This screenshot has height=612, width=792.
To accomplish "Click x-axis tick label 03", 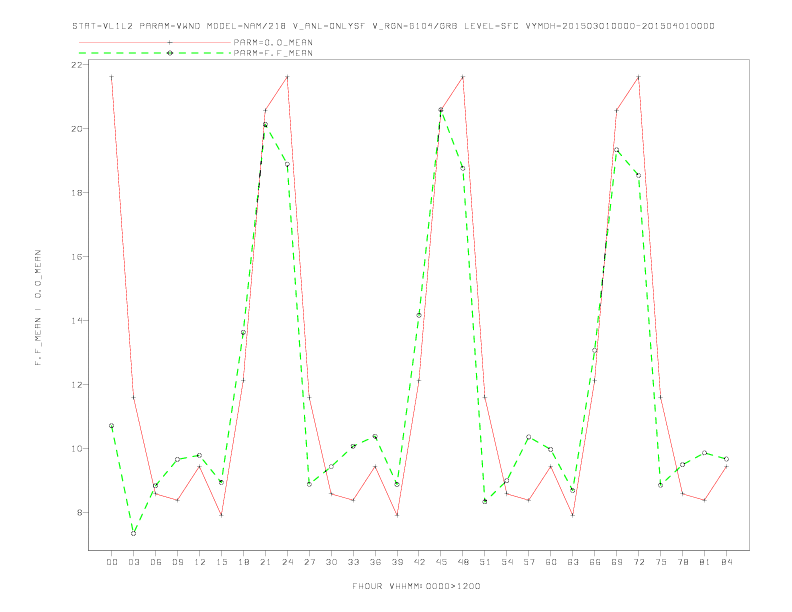I will click(x=133, y=562).
